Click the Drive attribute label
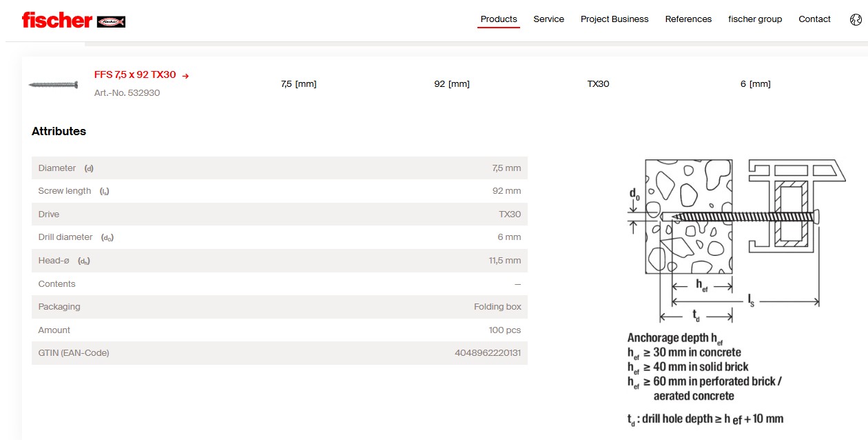This screenshot has width=868, height=440. [49, 214]
